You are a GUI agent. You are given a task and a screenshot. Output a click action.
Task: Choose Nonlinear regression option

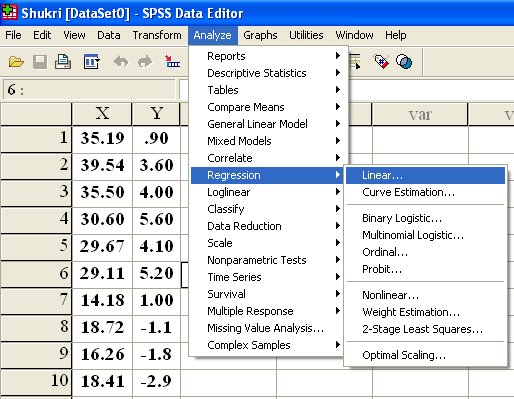click(425, 295)
